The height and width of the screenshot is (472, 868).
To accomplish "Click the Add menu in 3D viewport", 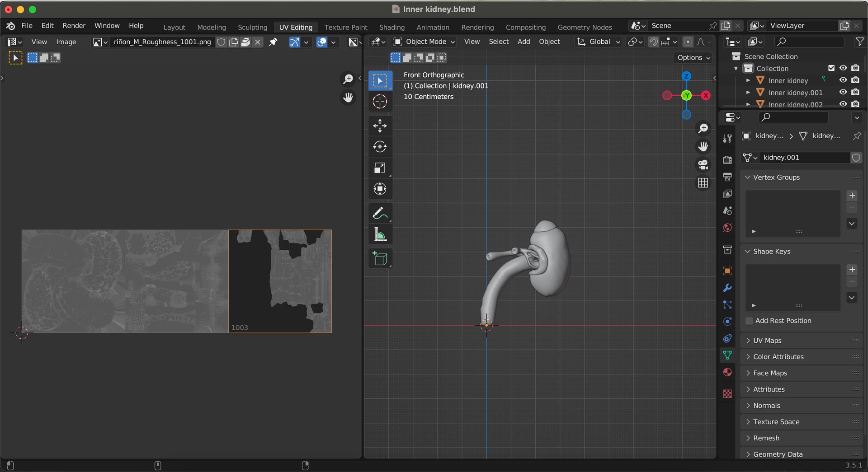I will (x=524, y=42).
